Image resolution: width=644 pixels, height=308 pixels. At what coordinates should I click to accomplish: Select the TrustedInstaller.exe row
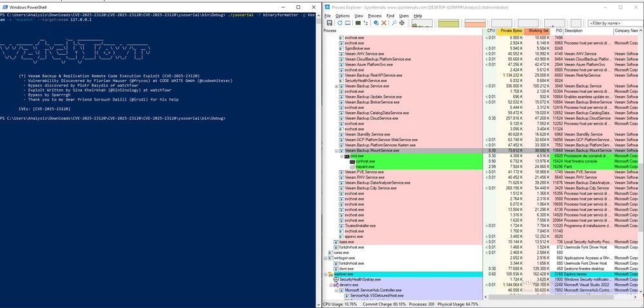pos(480,226)
